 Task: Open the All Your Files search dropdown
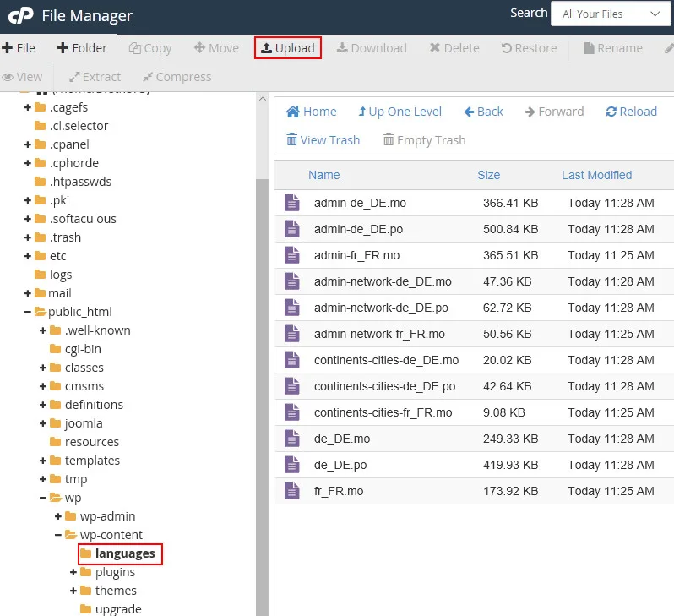[611, 14]
